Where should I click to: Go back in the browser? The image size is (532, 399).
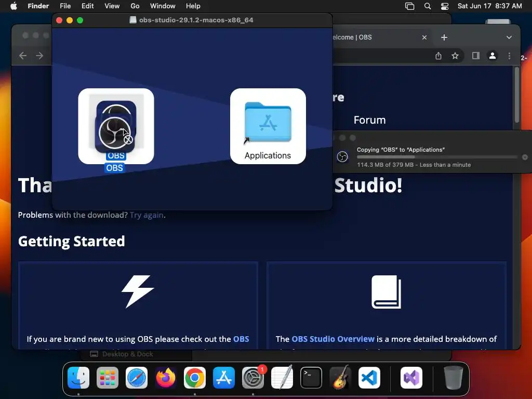[x=23, y=56]
